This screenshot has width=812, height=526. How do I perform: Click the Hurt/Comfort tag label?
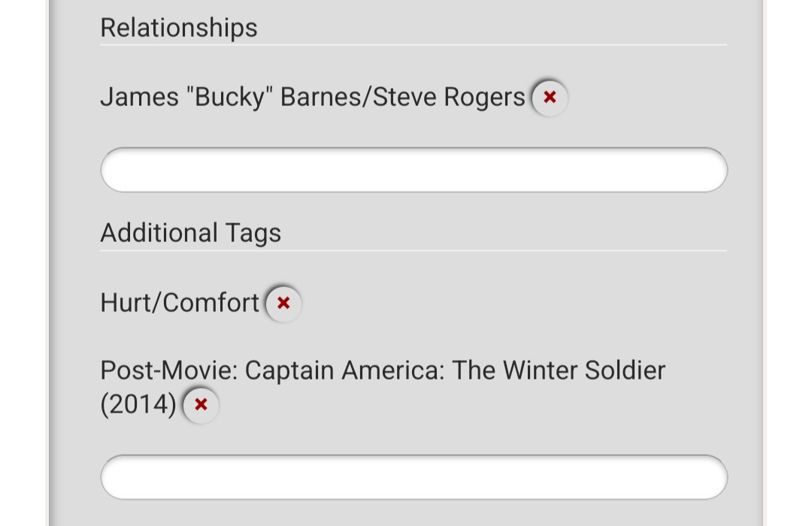tap(180, 303)
